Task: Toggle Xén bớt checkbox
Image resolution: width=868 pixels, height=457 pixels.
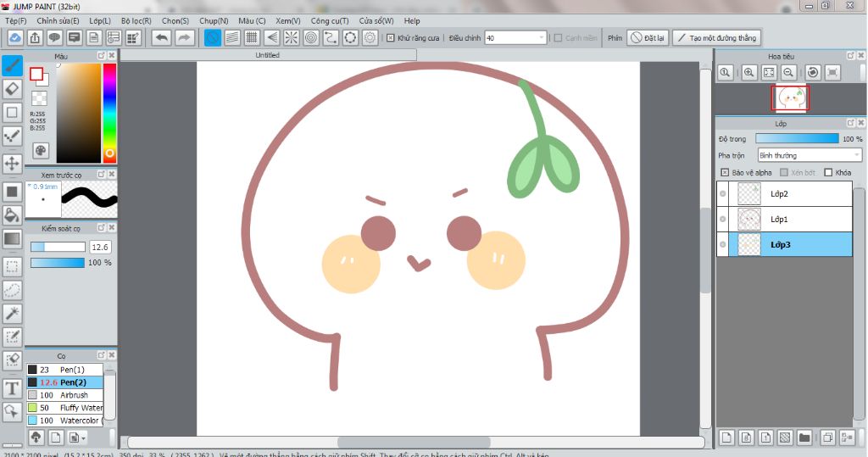Action: tap(784, 172)
